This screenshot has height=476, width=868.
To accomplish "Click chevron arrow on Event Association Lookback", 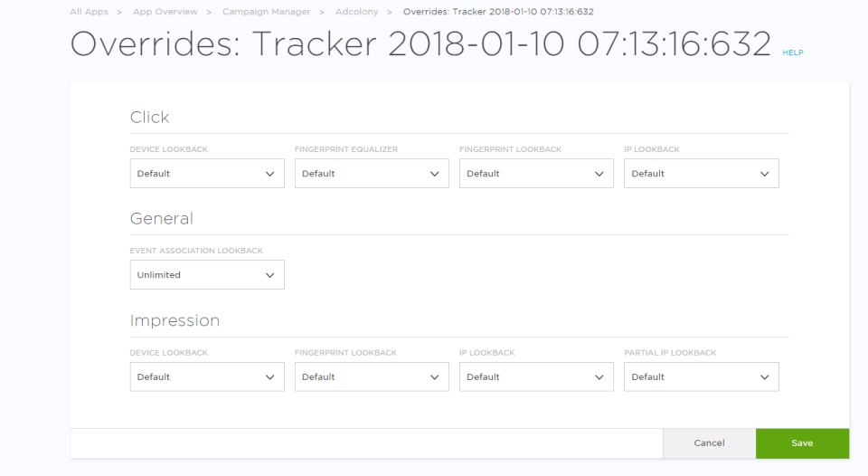I will [269, 275].
